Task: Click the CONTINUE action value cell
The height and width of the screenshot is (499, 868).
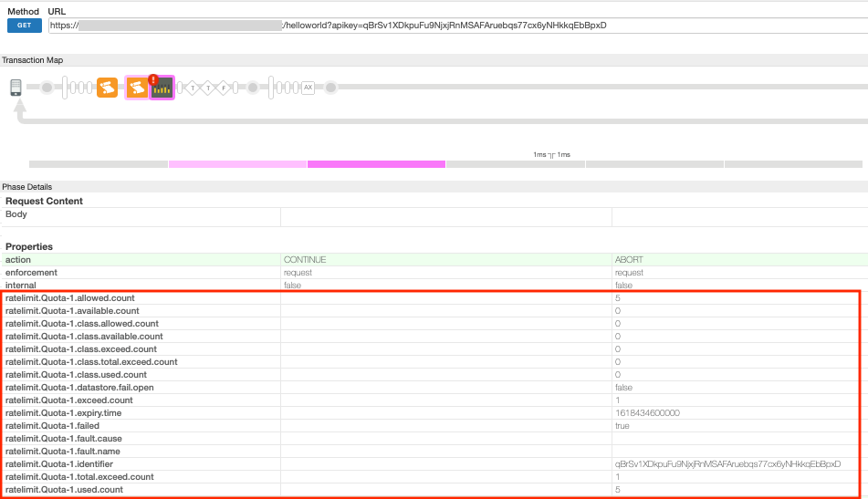Action: tap(305, 260)
